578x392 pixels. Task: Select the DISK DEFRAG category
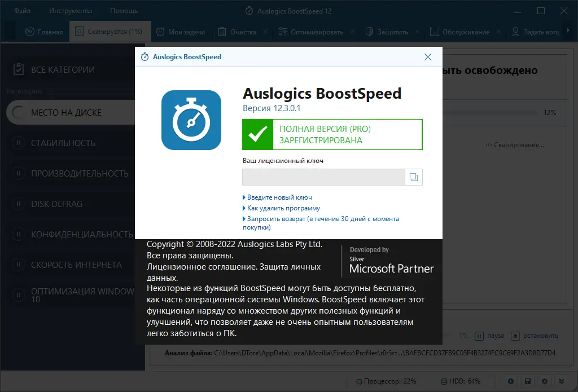71,204
